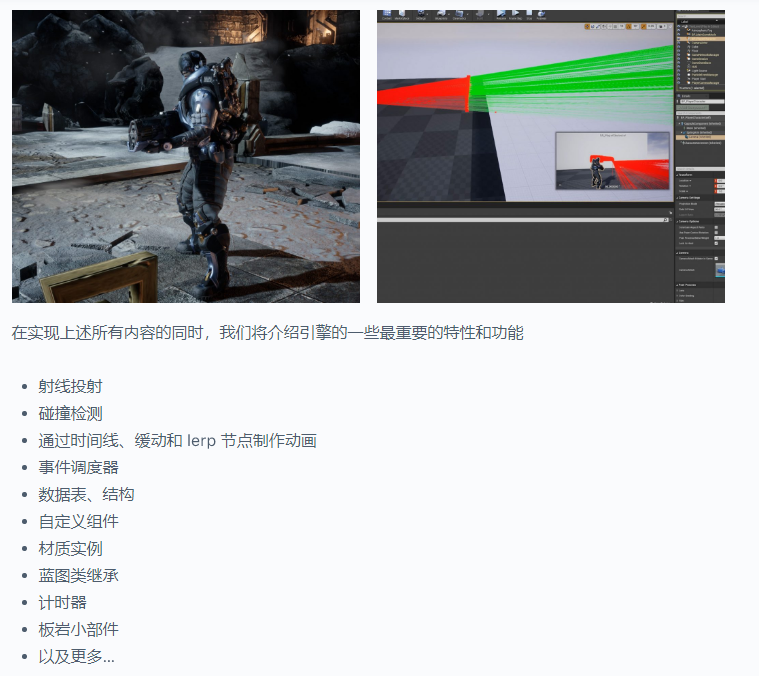Select the 以及更多... list item
The height and width of the screenshot is (676, 759).
76,657
